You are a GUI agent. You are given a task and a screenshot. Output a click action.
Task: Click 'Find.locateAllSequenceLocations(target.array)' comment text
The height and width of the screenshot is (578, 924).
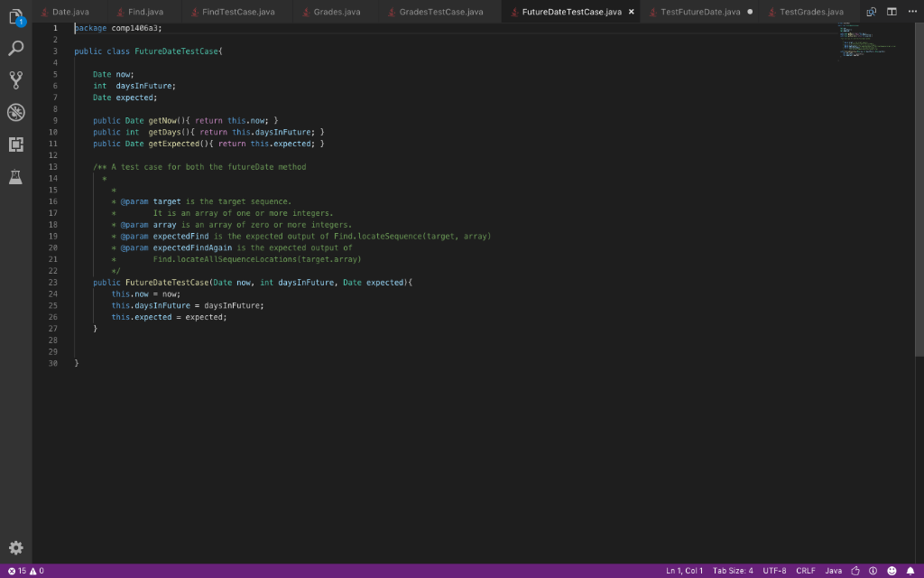point(257,259)
